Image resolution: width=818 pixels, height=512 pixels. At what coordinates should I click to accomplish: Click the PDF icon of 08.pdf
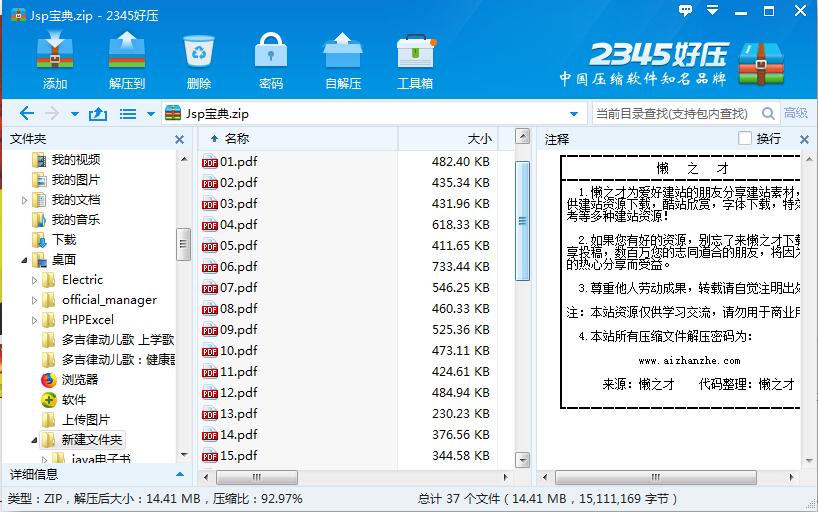coord(210,309)
